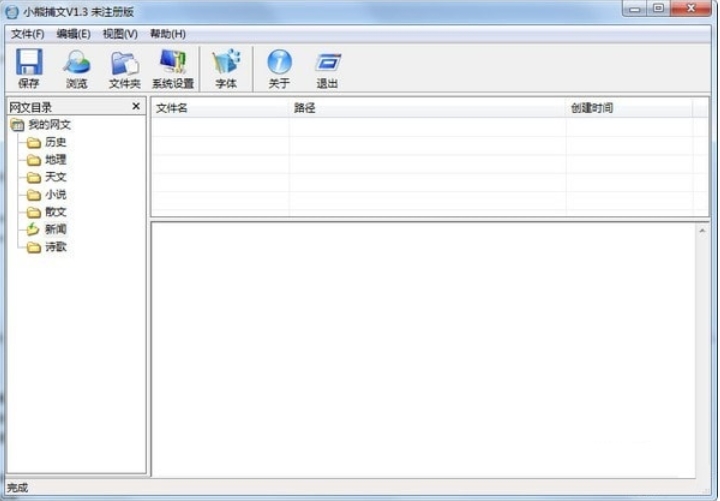Close the 小熊捕文 window

coord(691,9)
